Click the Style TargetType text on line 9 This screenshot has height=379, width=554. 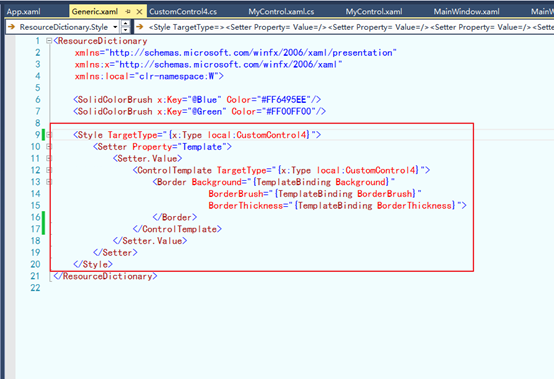click(197, 135)
